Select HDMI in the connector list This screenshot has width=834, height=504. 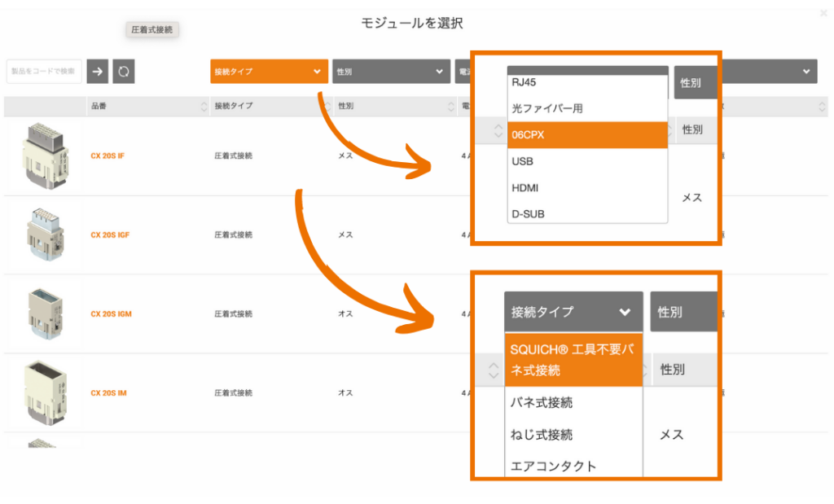(586, 188)
